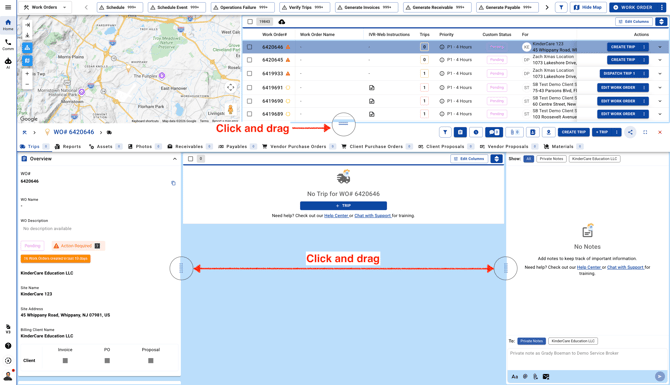
Task: Expand row 6419691 with the chevron
Action: click(x=660, y=88)
